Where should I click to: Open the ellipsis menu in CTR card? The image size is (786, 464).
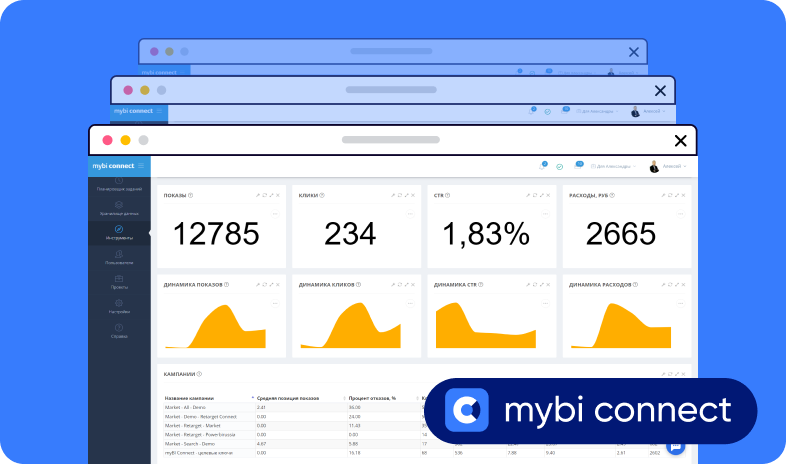coord(545,214)
